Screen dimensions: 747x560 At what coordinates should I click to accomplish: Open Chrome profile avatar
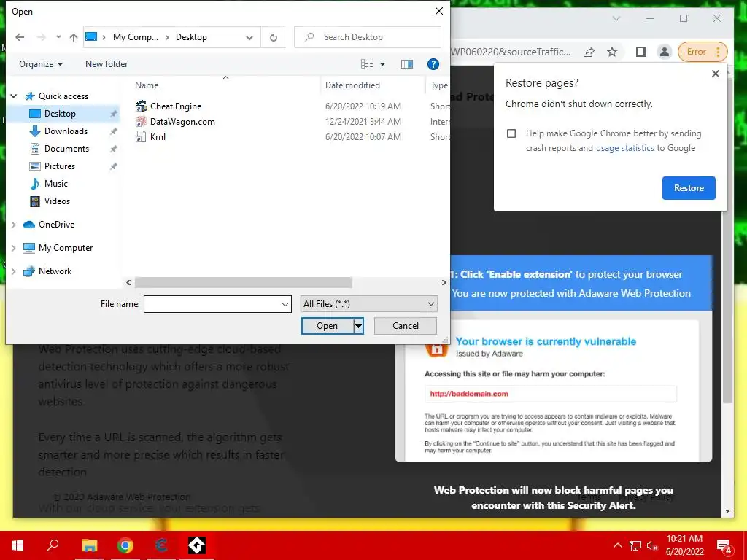click(x=664, y=52)
